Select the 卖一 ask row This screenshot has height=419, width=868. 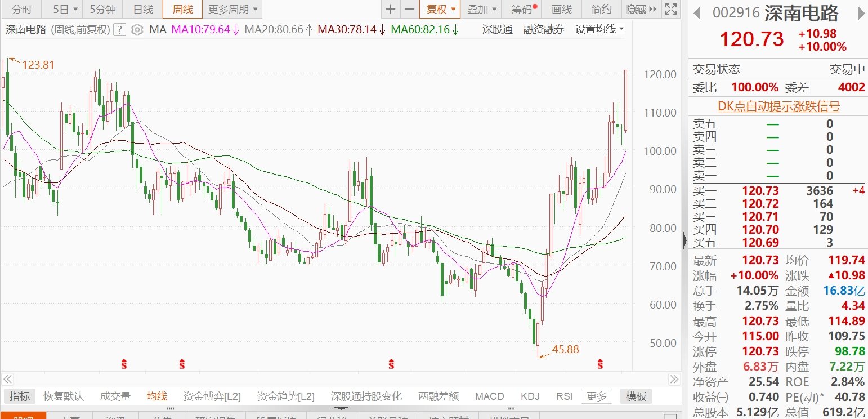tap(778, 175)
